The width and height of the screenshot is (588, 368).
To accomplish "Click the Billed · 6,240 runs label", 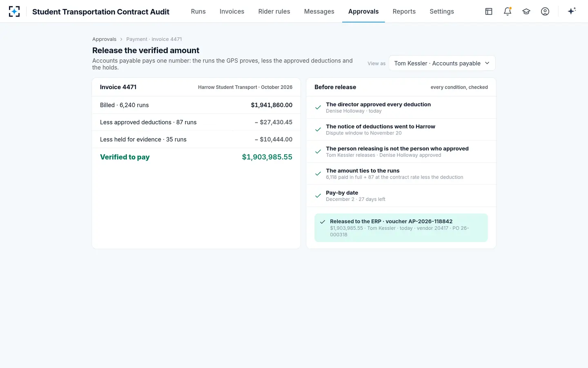I will pyautogui.click(x=125, y=105).
